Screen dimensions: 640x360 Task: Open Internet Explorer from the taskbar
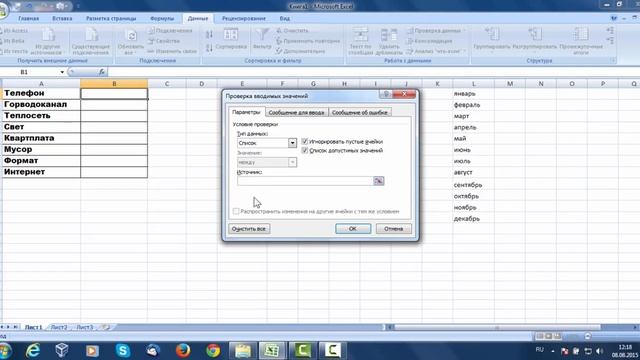[x=33, y=350]
